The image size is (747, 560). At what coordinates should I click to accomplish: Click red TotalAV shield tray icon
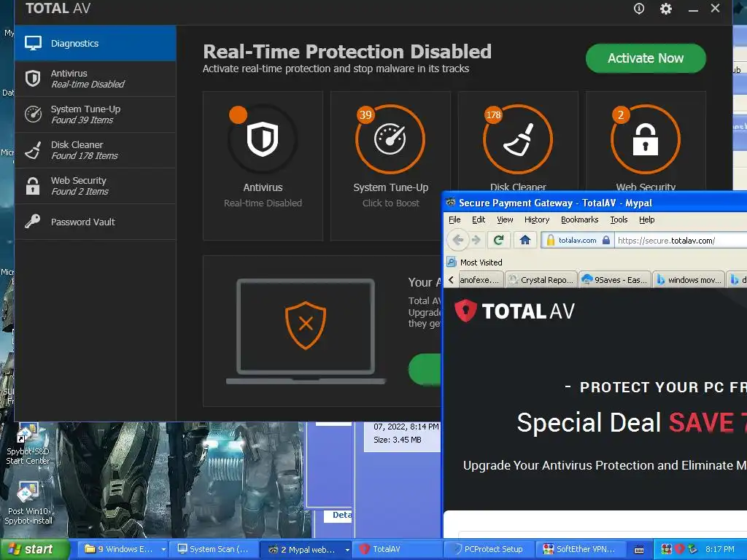pyautogui.click(x=679, y=549)
